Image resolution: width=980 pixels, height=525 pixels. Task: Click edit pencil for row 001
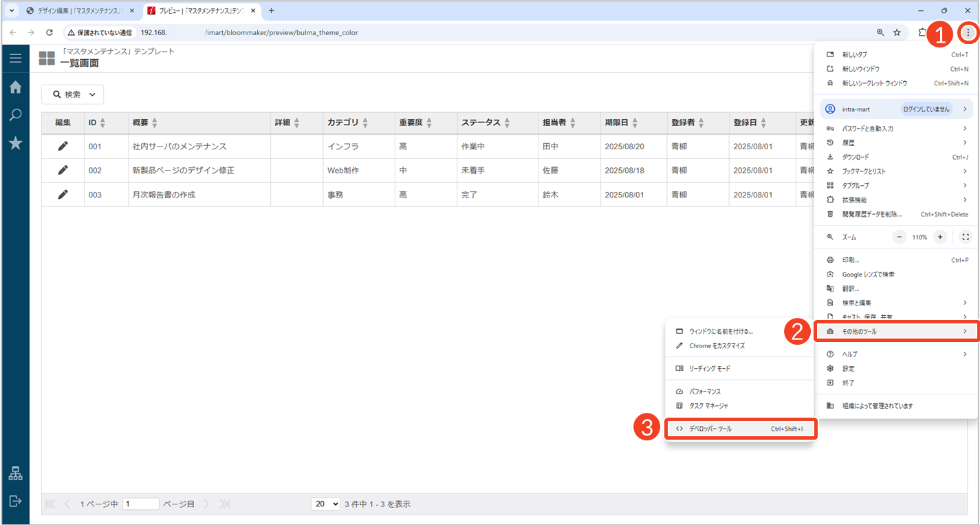(x=63, y=146)
